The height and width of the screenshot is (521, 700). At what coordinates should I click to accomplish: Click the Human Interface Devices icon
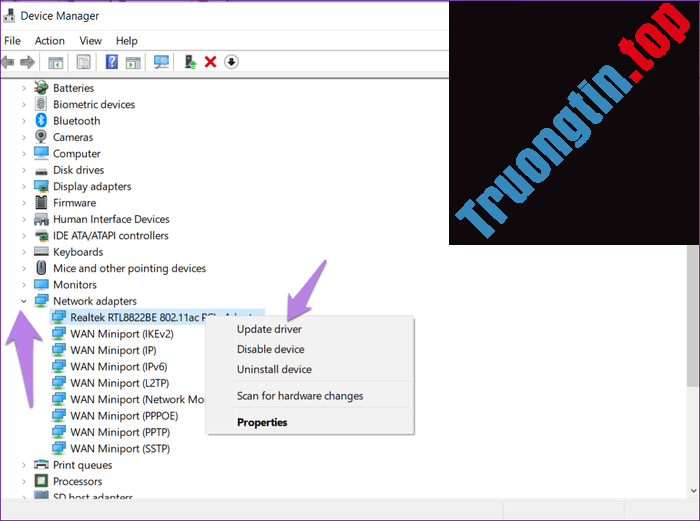coord(41,219)
